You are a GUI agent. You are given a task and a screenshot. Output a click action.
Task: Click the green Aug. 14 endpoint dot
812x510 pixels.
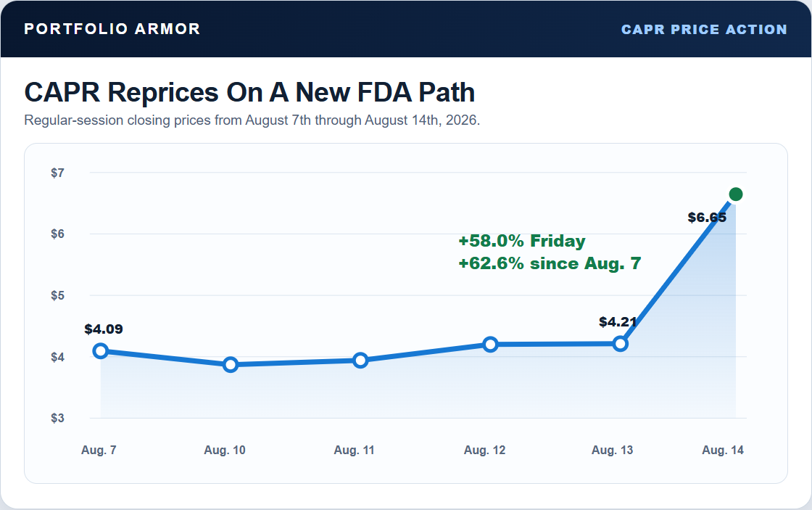coord(736,194)
